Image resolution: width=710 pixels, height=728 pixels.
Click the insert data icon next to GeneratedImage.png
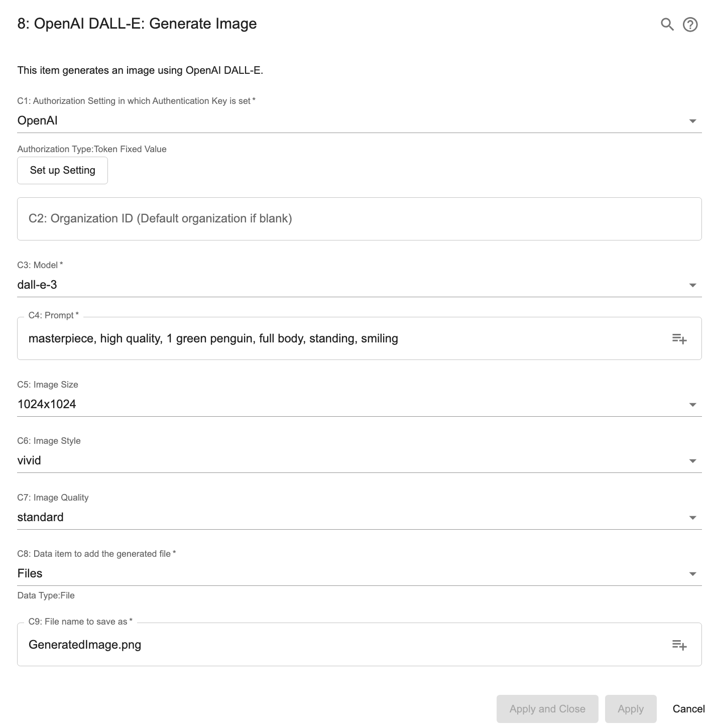pyautogui.click(x=679, y=645)
